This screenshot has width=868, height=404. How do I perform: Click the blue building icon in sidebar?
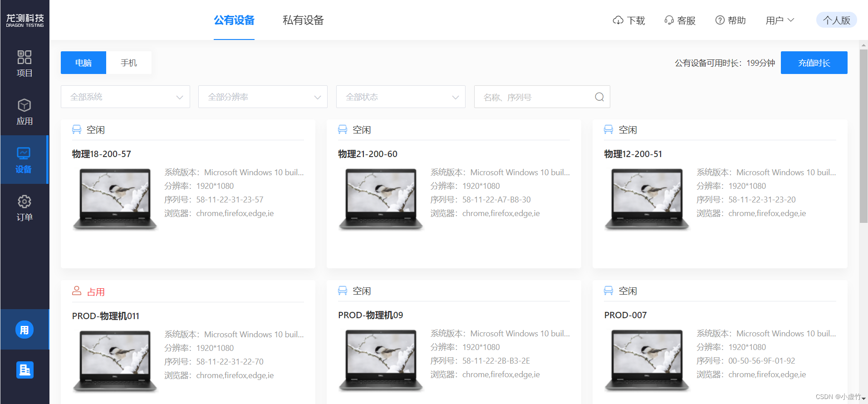click(x=25, y=370)
